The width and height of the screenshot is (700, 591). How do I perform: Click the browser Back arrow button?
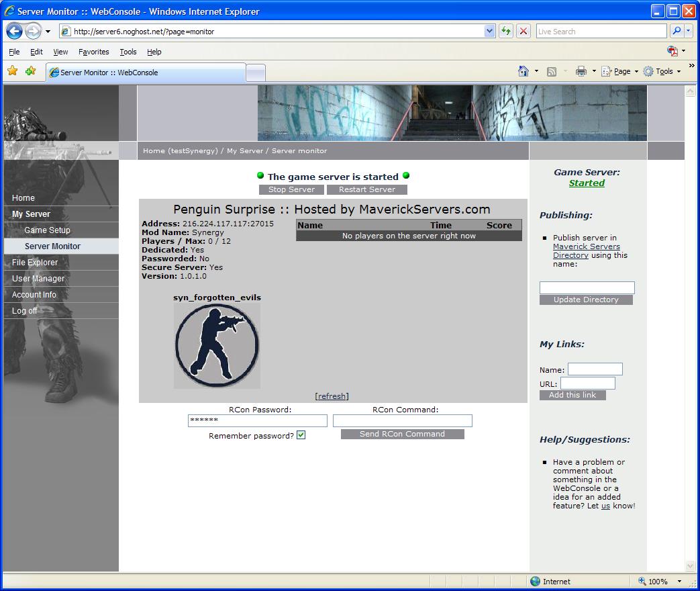coord(15,32)
